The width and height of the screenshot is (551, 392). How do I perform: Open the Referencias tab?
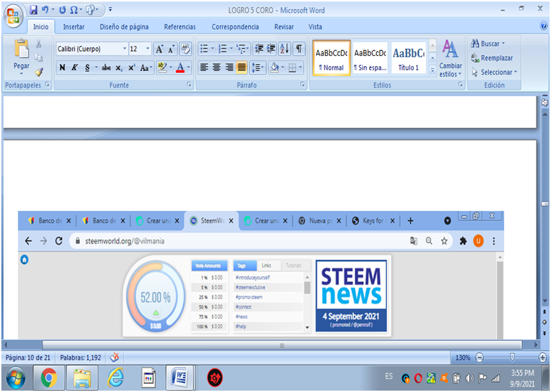pos(180,27)
